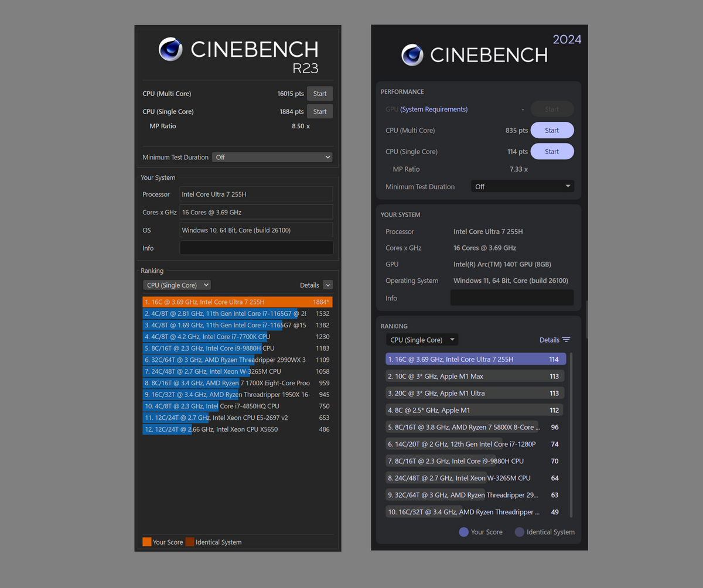The image size is (703, 588).
Task: Select the Core Ultra 7 255H row in 2024 ranking
Action: 476,359
